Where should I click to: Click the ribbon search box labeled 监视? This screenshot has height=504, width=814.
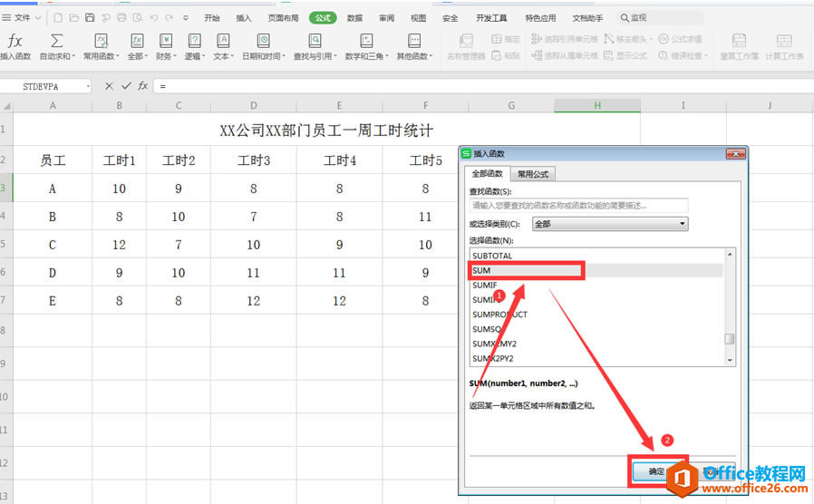[x=660, y=17]
